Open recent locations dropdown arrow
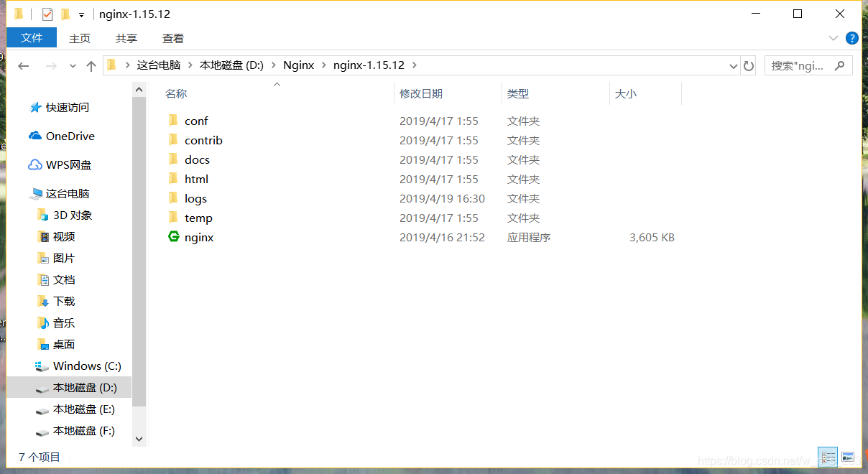 (73, 66)
